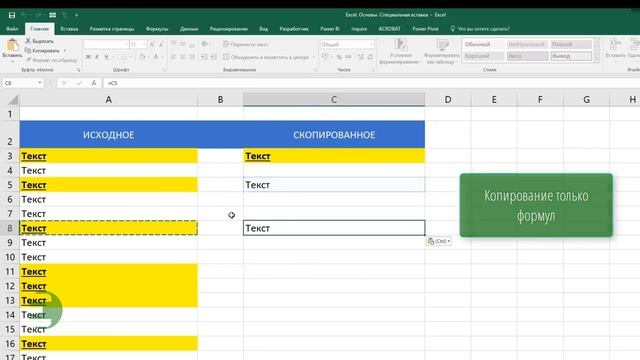Click the lightbulb Что вы хотите сделать box

(x=481, y=29)
